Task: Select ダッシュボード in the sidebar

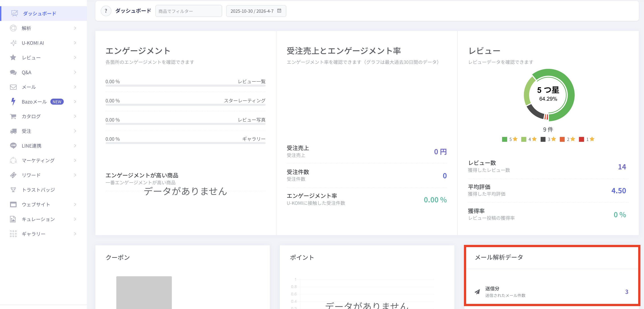Action: click(39, 14)
